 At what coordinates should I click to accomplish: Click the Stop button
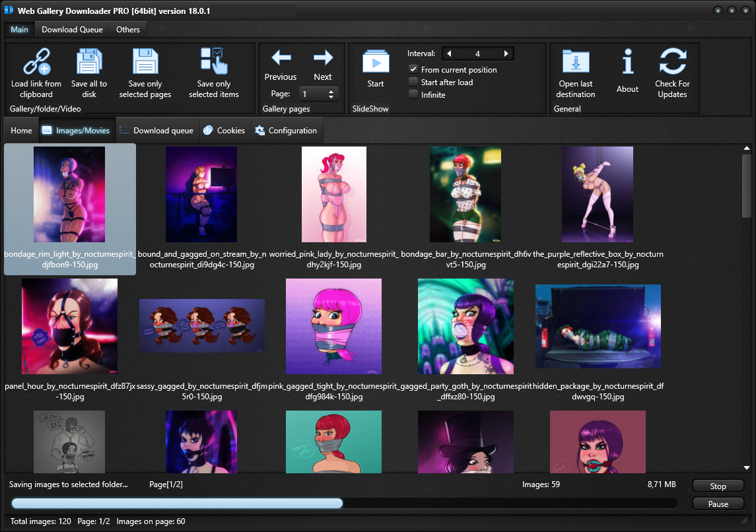point(718,486)
